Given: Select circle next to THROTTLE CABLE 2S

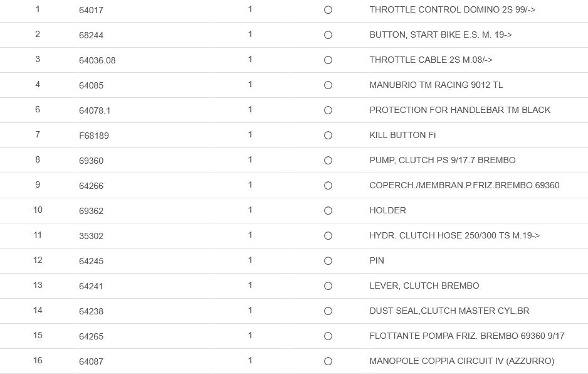Looking at the screenshot, I should (328, 60).
